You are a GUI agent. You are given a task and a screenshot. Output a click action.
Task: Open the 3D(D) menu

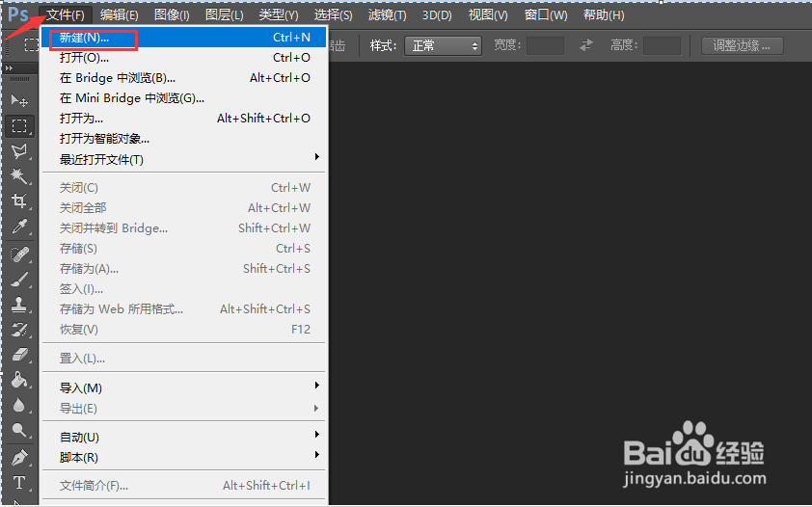tap(437, 15)
